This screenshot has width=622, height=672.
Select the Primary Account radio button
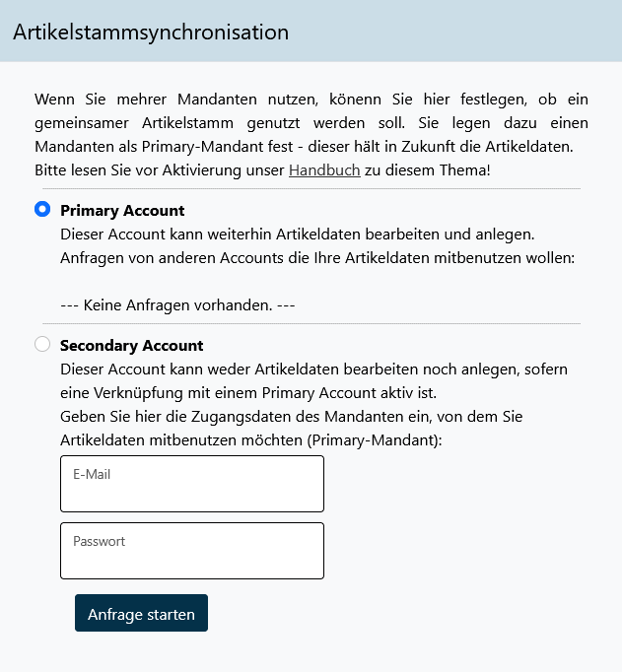[42, 209]
